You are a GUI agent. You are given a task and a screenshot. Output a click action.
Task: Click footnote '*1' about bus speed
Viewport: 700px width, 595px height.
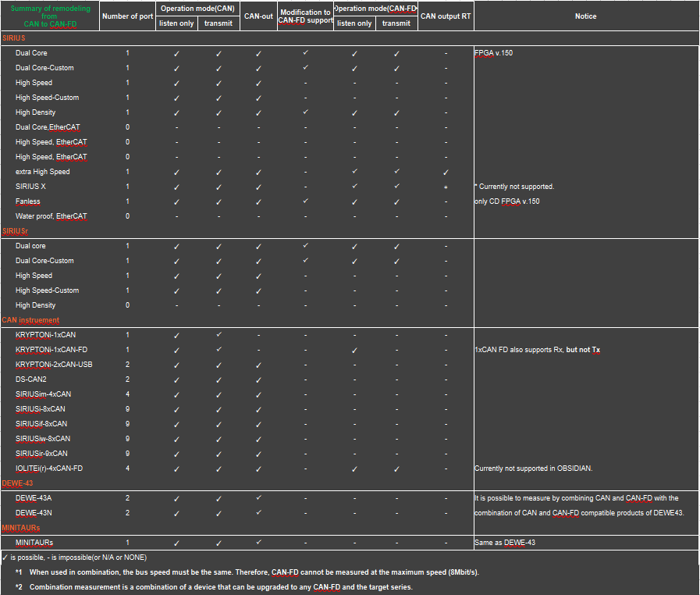247,572
